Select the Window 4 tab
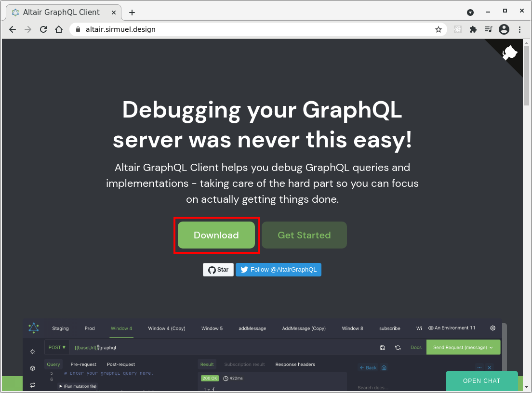The width and height of the screenshot is (532, 393). point(121,328)
